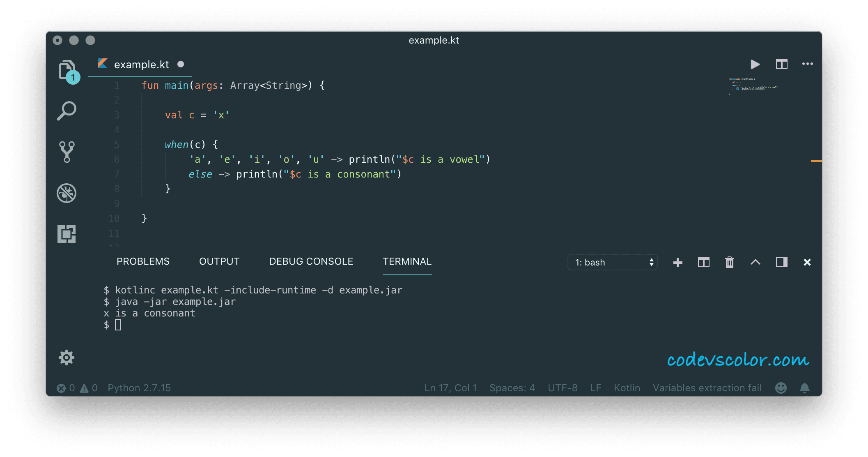Move the panel to the right side
The image size is (868, 457).
click(x=781, y=262)
